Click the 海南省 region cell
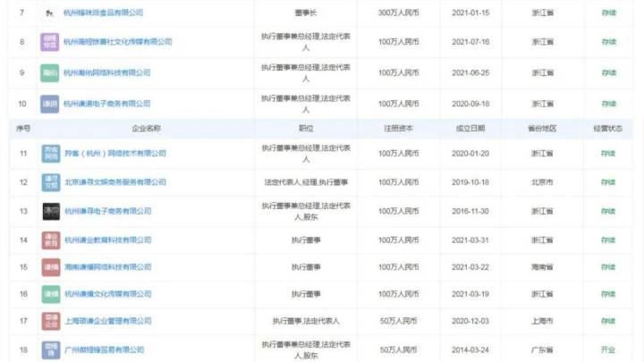Screen dimensions: 644x362 pyautogui.click(x=542, y=266)
